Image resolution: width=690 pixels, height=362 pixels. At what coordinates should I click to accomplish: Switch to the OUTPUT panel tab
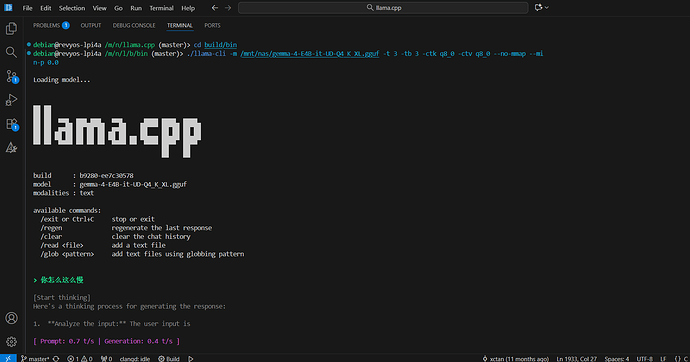[91, 26]
